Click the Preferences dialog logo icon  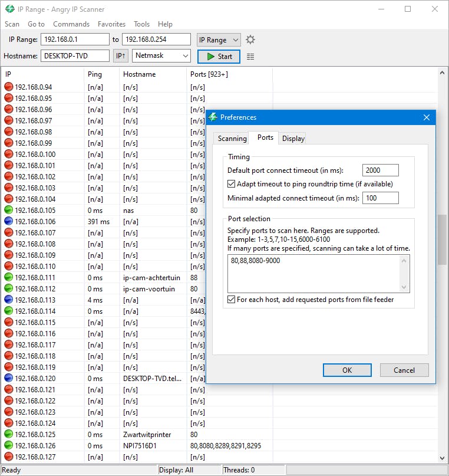[213, 117]
